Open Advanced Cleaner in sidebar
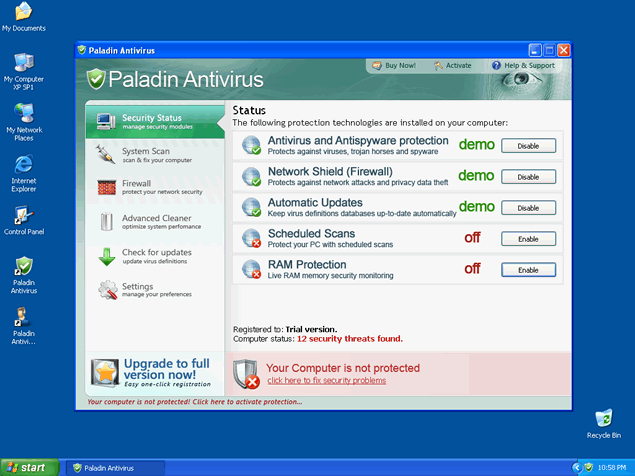This screenshot has height=476, width=635. pyautogui.click(x=155, y=222)
